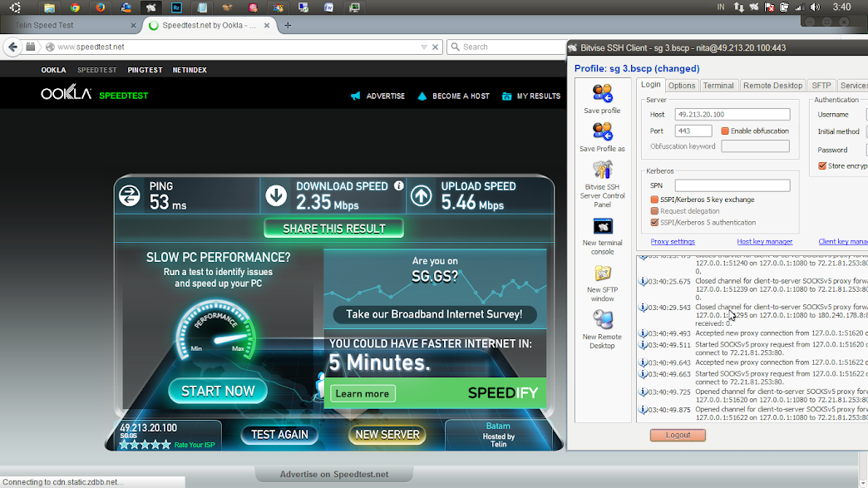Screen dimensions: 868x488
Task: Switch to the Login tab in Bitvise
Action: 650,85
